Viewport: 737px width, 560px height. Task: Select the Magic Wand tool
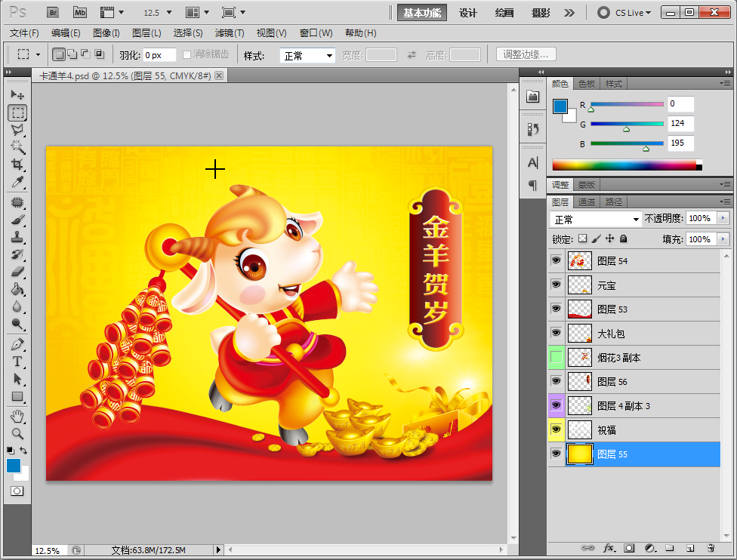click(x=17, y=147)
